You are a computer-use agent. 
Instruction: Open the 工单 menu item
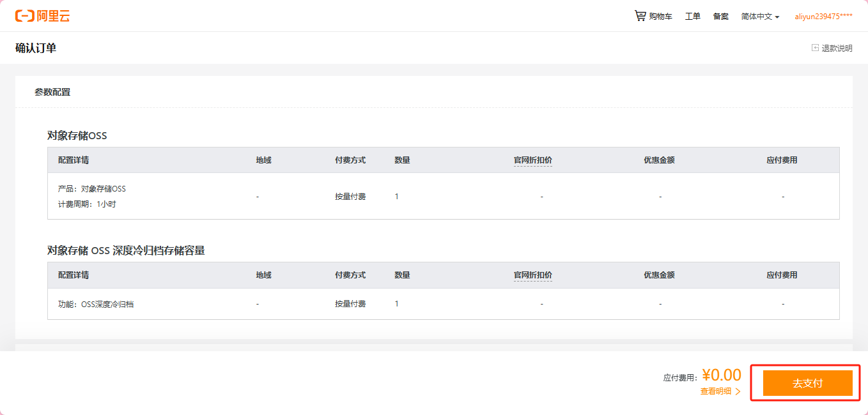693,17
